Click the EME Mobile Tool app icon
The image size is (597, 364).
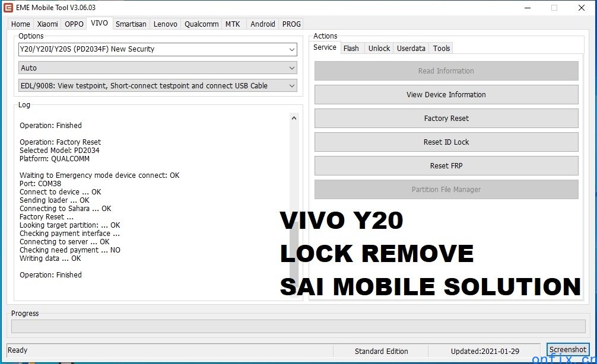click(x=8, y=8)
